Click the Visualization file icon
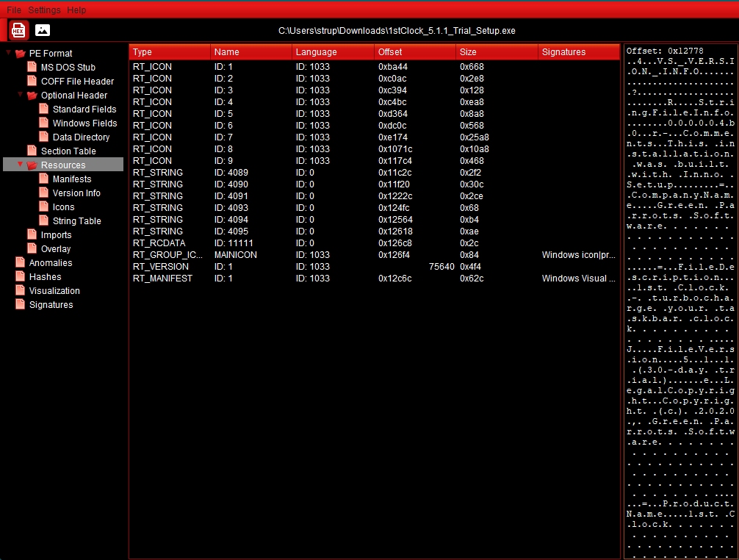Screen dimensions: 739x560 [21, 290]
